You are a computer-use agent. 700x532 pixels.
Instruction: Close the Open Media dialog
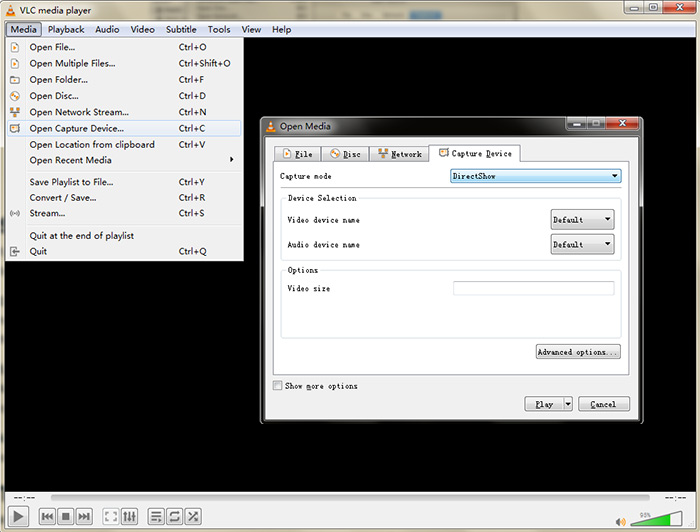pos(623,123)
